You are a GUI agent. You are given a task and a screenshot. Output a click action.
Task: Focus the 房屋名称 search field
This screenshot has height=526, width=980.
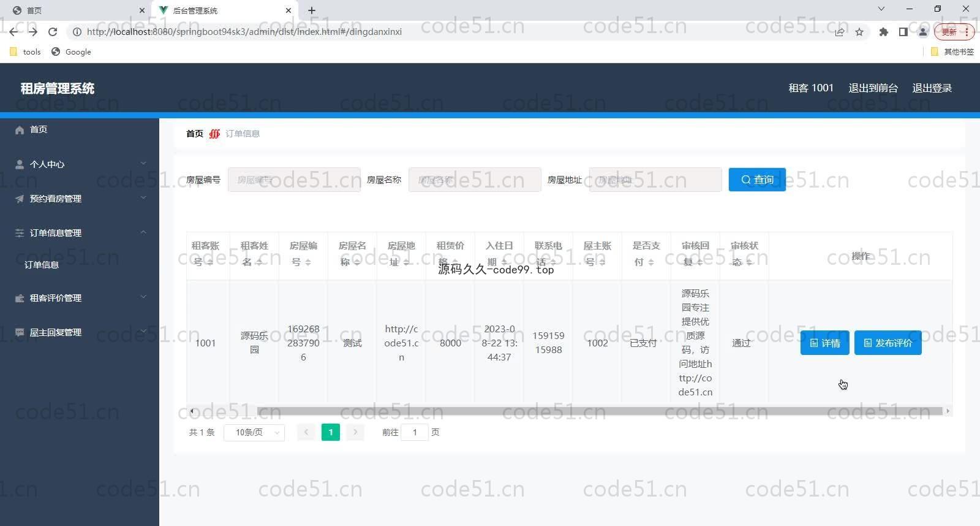[475, 180]
